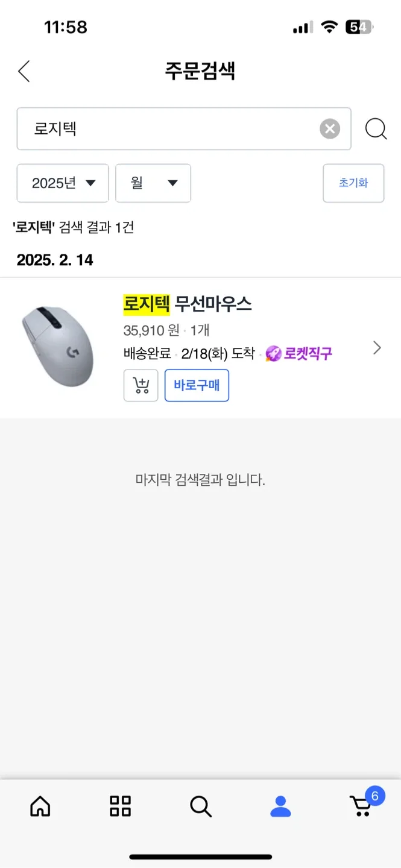Tap the battery indicator in status bar
This screenshot has height=868, width=401.
coord(359,27)
